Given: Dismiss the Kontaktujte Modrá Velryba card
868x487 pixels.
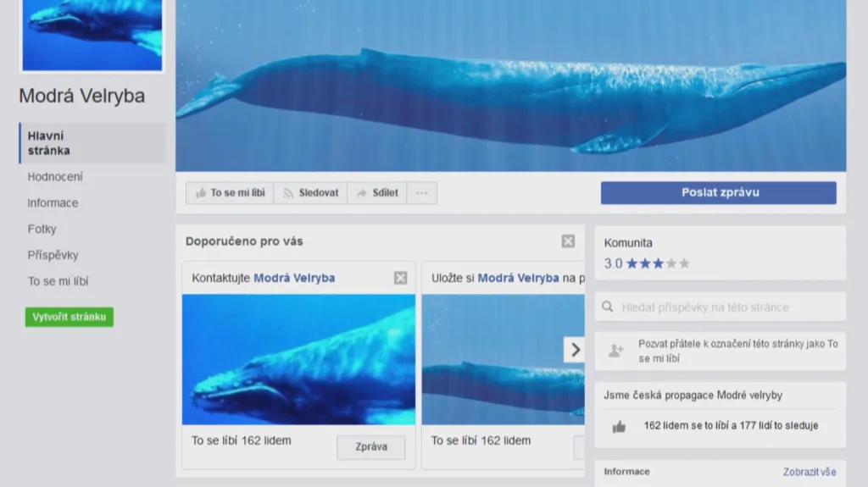Looking at the screenshot, I should (400, 278).
